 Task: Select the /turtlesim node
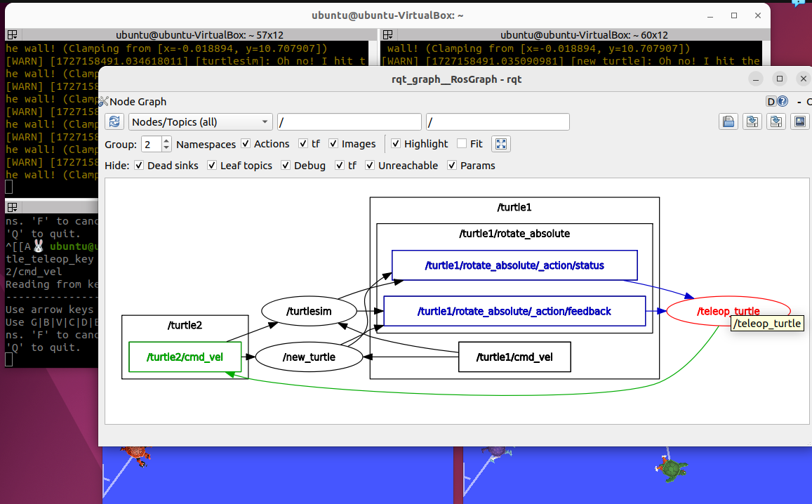(x=310, y=311)
